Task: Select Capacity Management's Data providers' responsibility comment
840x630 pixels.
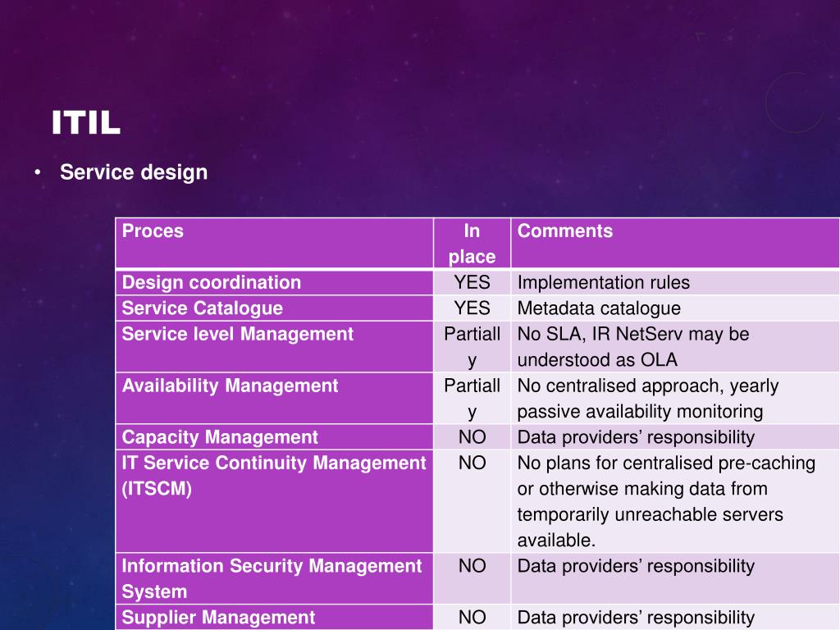Action: [x=675, y=436]
